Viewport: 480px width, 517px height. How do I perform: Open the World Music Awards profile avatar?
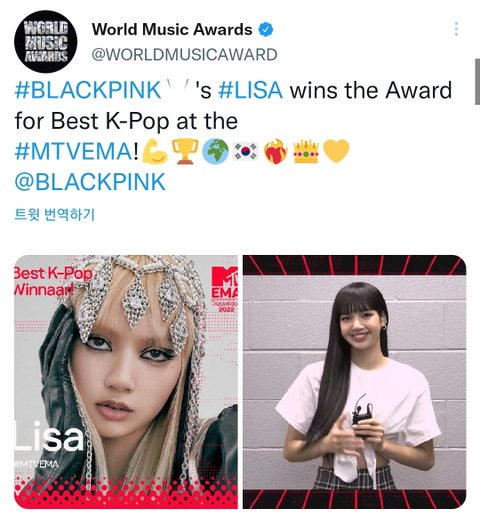point(46,42)
